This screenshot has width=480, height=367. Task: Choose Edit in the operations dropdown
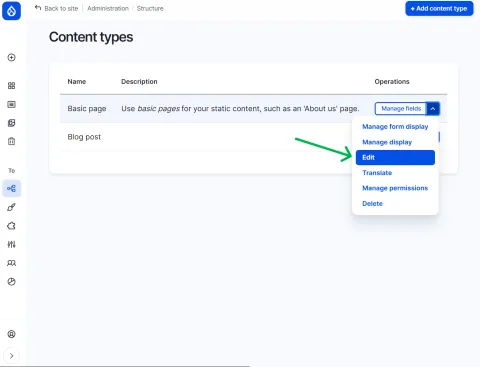[x=395, y=157]
